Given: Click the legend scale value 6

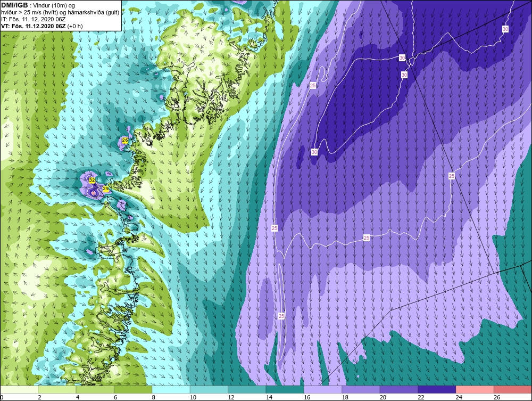Looking at the screenshot, I should (x=115, y=397).
